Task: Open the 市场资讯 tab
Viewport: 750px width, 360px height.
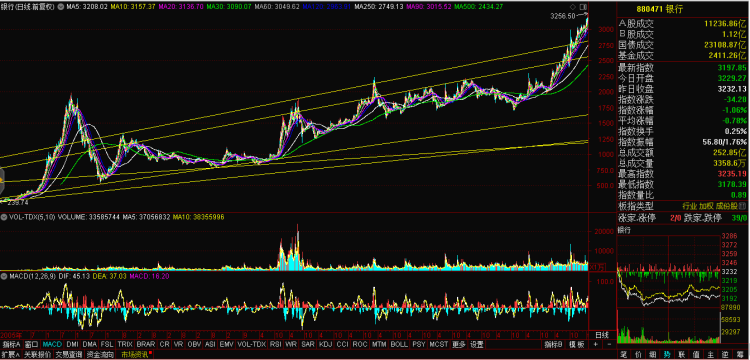Action: click(134, 355)
